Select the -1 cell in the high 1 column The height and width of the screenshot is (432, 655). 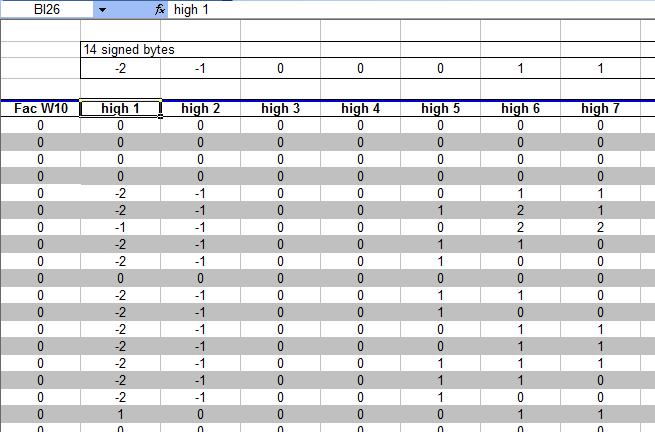pyautogui.click(x=120, y=227)
